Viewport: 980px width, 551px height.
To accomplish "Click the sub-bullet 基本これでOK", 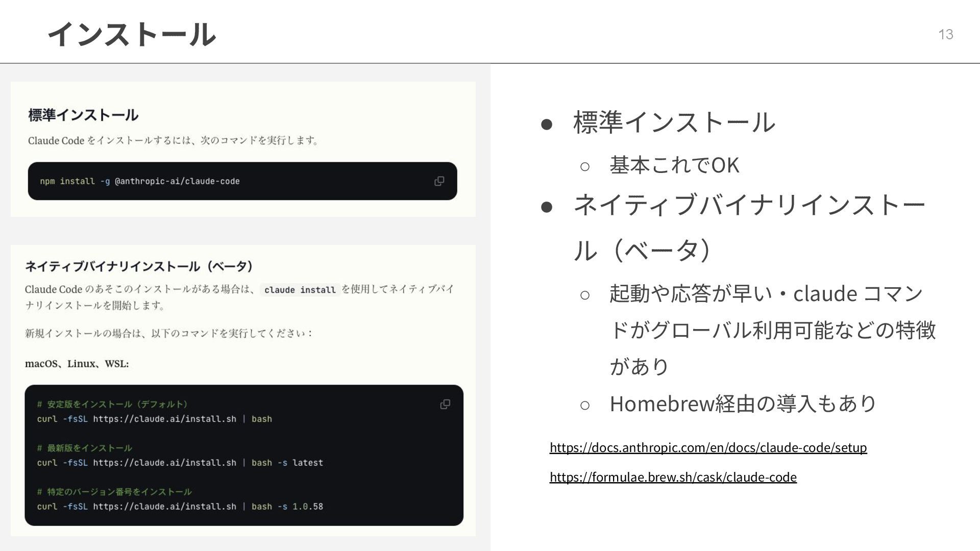I will [x=674, y=165].
